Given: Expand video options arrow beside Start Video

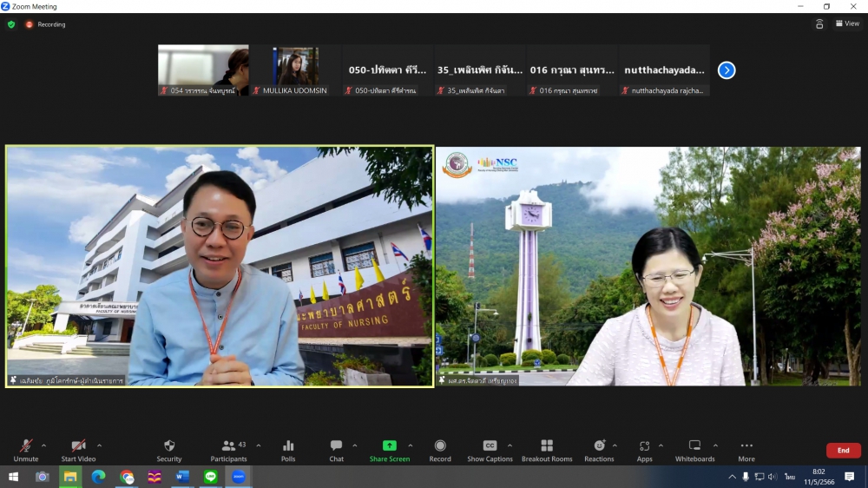Looking at the screenshot, I should coord(99,445).
